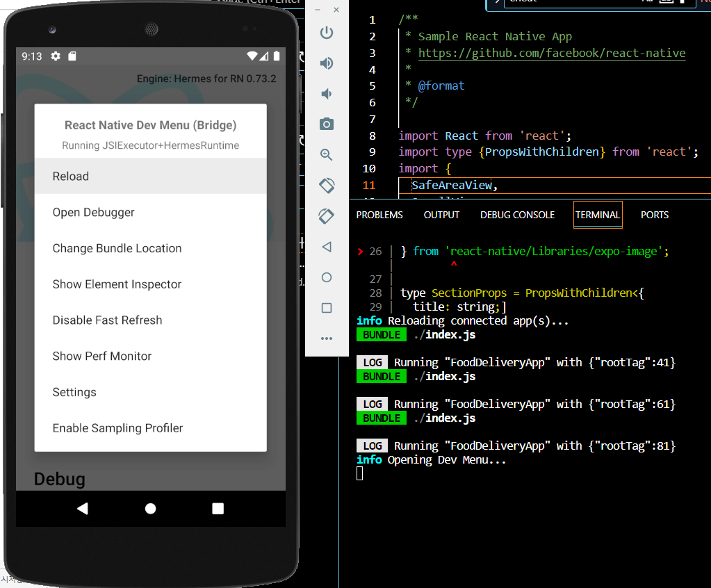This screenshot has height=588, width=711.
Task: Switch to the PORTS panel tab
Action: [655, 215]
